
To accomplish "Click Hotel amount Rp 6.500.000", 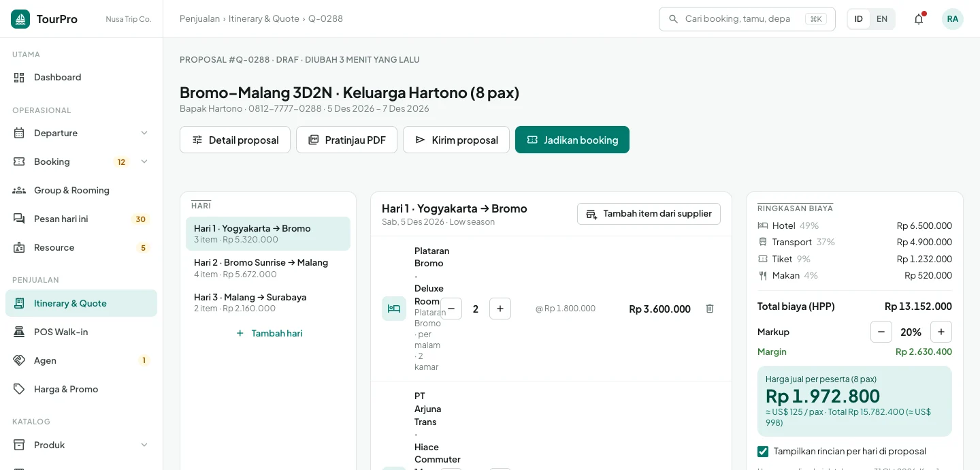I will point(924,225).
